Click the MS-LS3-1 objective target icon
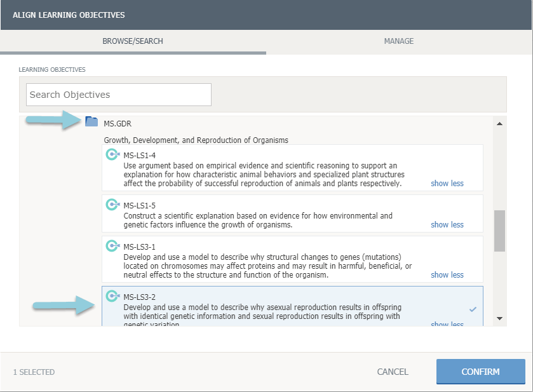 [x=112, y=246]
